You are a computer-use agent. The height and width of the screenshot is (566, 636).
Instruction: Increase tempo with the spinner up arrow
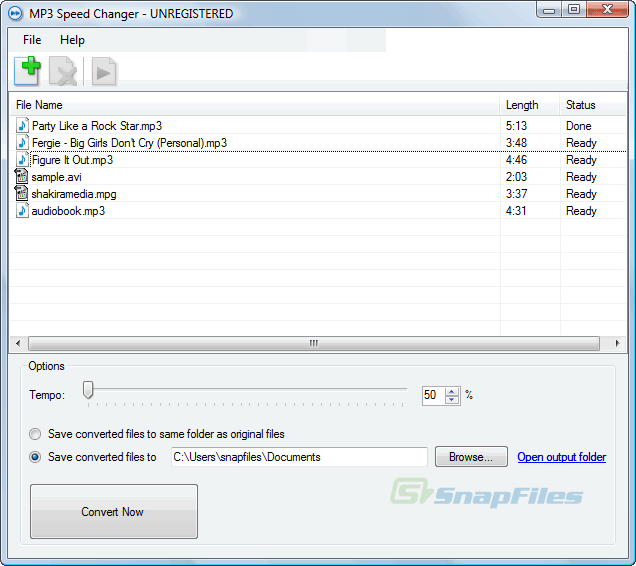[x=452, y=391]
